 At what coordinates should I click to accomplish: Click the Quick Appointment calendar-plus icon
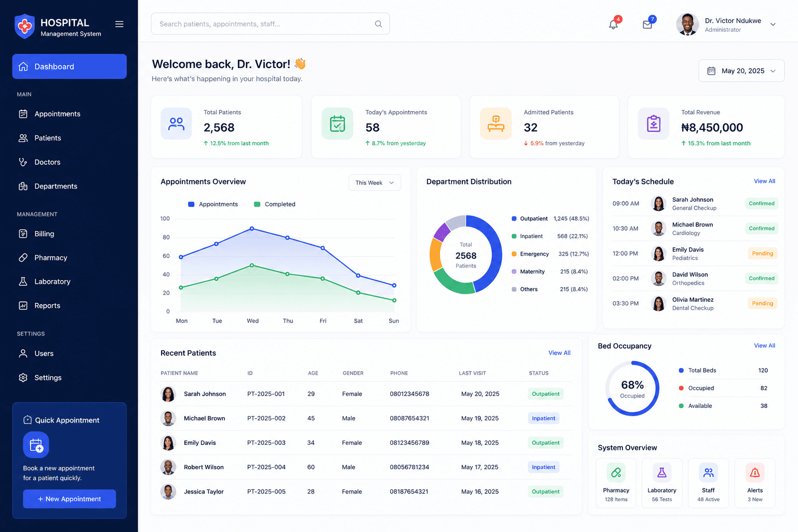36,445
